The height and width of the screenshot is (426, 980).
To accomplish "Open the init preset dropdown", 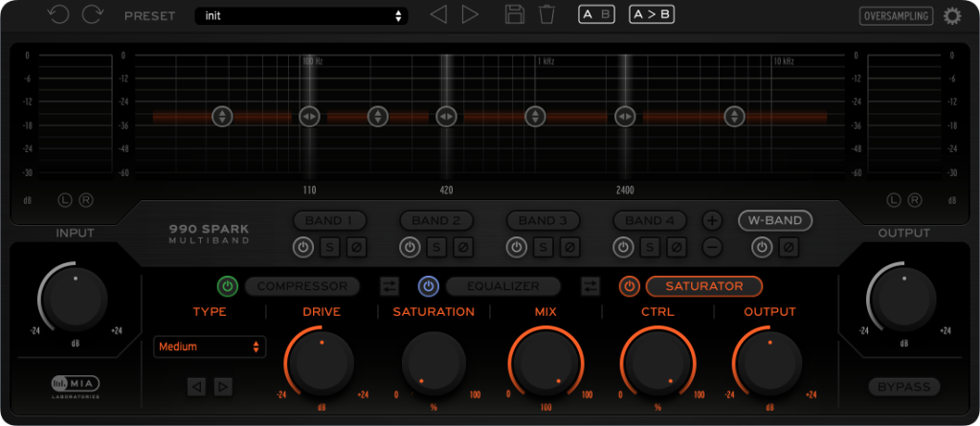I will (301, 15).
